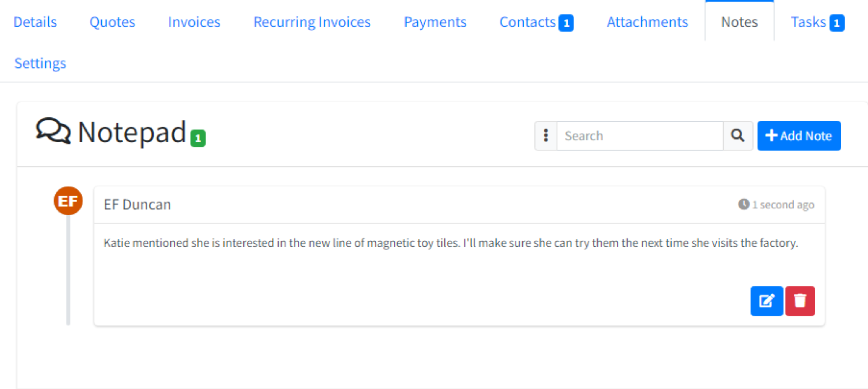Image resolution: width=868 pixels, height=389 pixels.
Task: Click the clock timestamp icon
Action: 743,204
